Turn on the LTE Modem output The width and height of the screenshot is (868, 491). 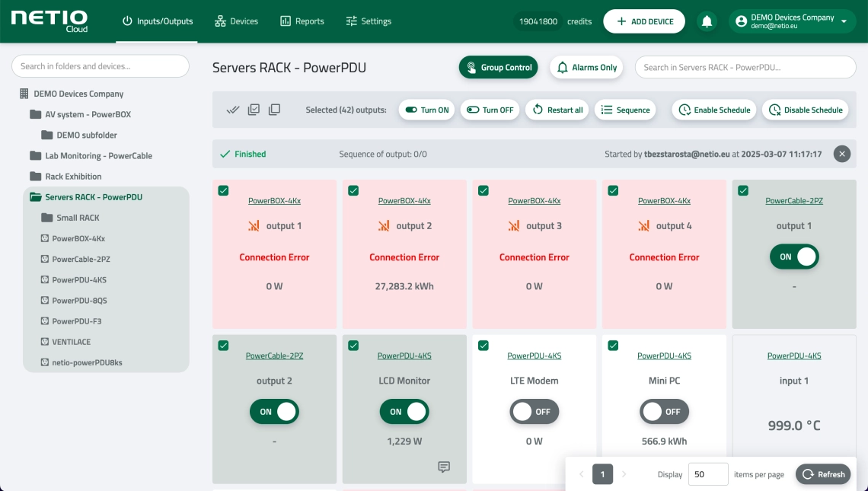534,412
